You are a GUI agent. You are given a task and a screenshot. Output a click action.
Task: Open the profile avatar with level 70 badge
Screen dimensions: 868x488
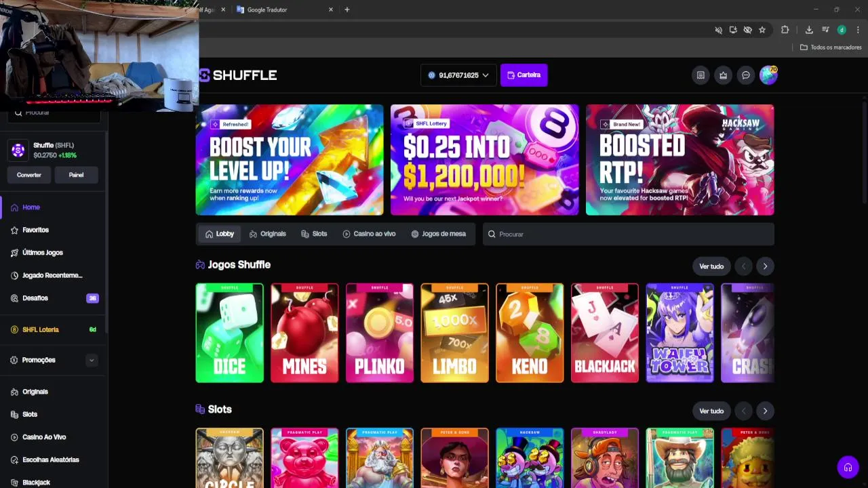[x=768, y=75]
